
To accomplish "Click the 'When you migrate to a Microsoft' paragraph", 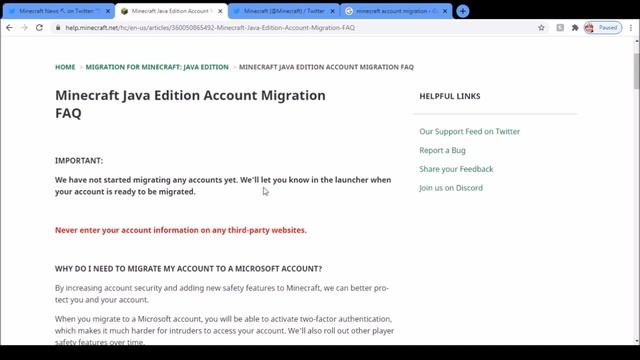I will point(224,330).
